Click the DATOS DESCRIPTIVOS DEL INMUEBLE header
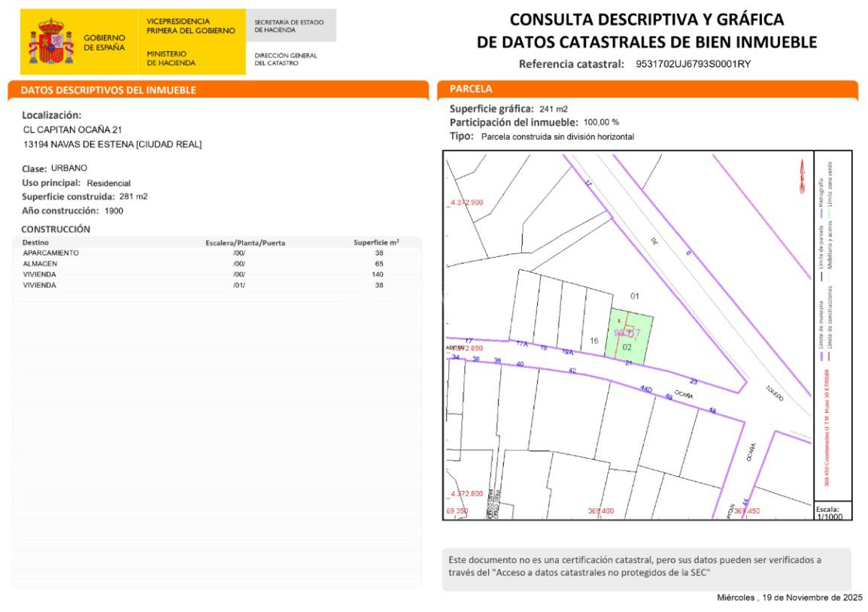This screenshot has height=612, width=868. 109,90
